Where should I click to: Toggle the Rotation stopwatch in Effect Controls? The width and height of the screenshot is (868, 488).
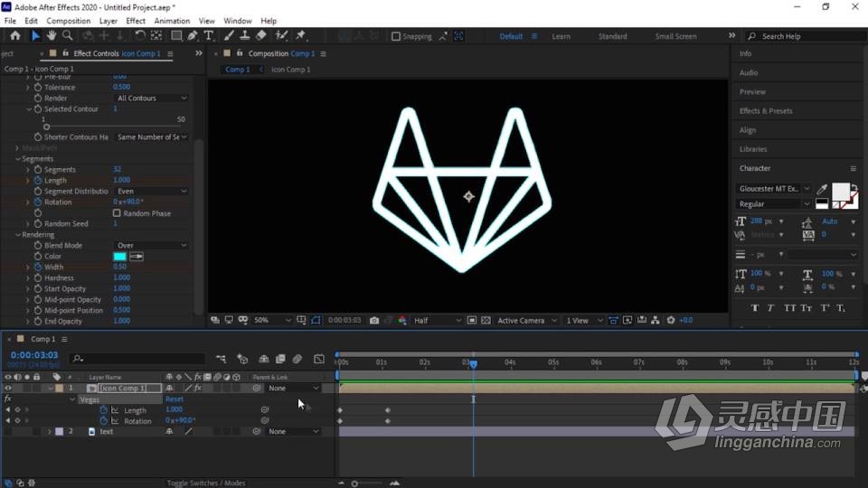click(38, 202)
